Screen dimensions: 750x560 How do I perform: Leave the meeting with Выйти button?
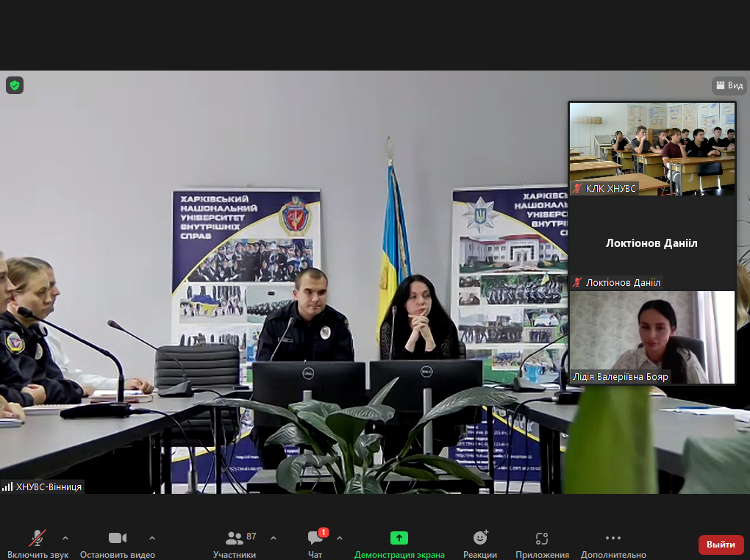click(x=721, y=545)
